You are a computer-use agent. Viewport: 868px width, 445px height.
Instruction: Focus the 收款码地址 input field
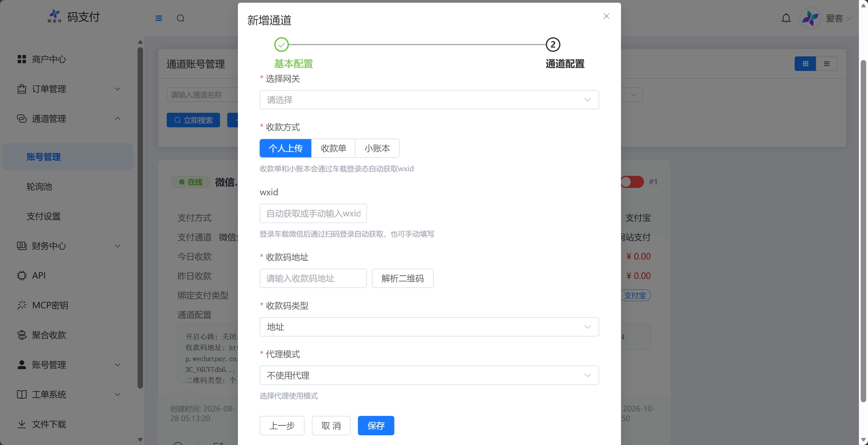pos(313,279)
